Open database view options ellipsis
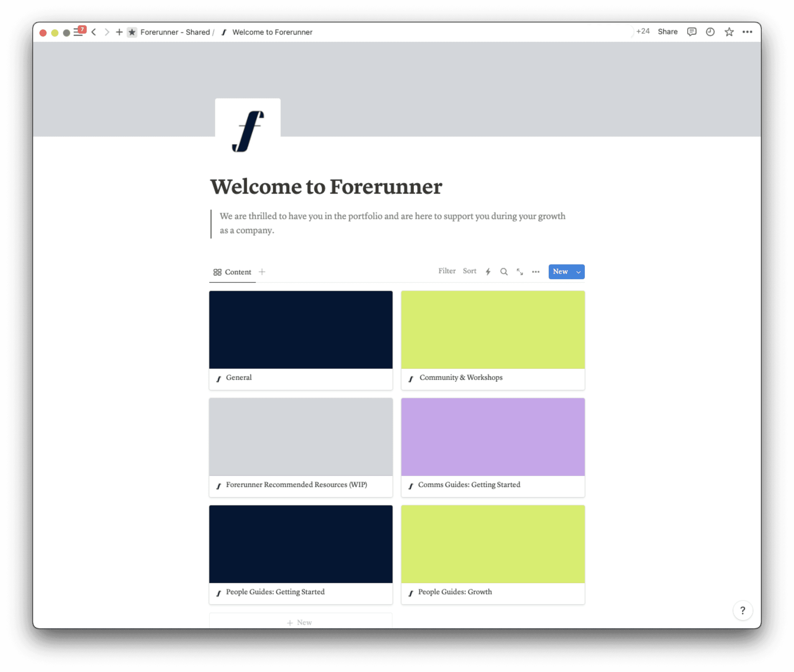The width and height of the screenshot is (794, 672). tap(536, 272)
